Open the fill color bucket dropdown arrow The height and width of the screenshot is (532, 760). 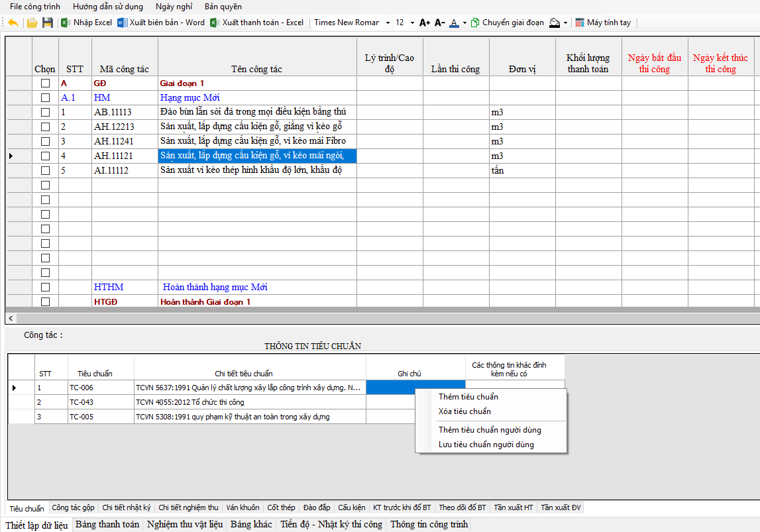[x=565, y=23]
